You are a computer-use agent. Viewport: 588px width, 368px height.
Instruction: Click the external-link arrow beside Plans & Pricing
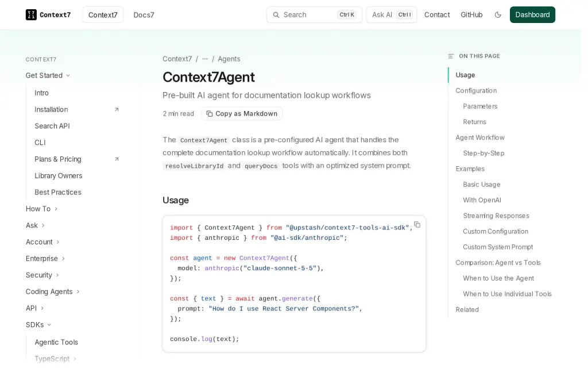pos(117,159)
